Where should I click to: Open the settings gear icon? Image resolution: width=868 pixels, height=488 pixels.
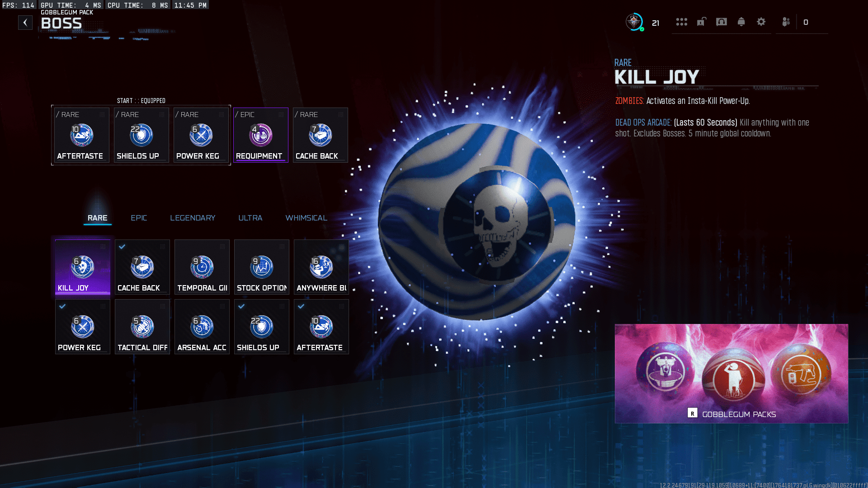click(x=761, y=22)
